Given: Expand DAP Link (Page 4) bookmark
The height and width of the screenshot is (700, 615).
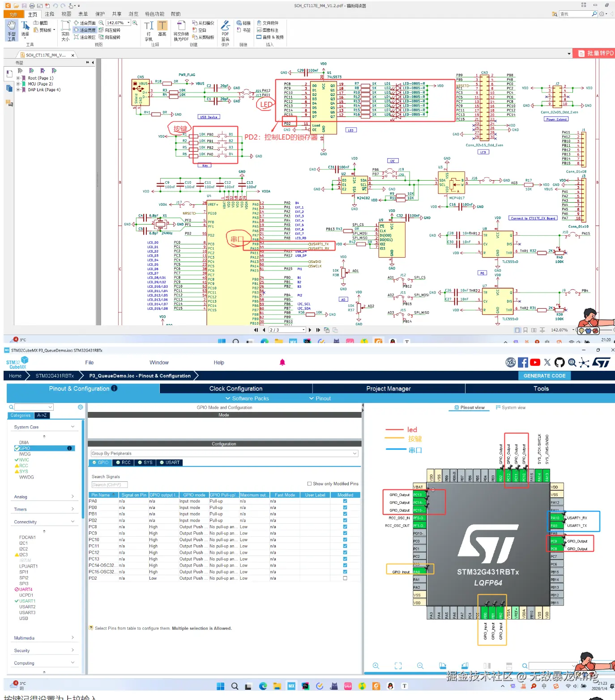Looking at the screenshot, I should point(18,89).
